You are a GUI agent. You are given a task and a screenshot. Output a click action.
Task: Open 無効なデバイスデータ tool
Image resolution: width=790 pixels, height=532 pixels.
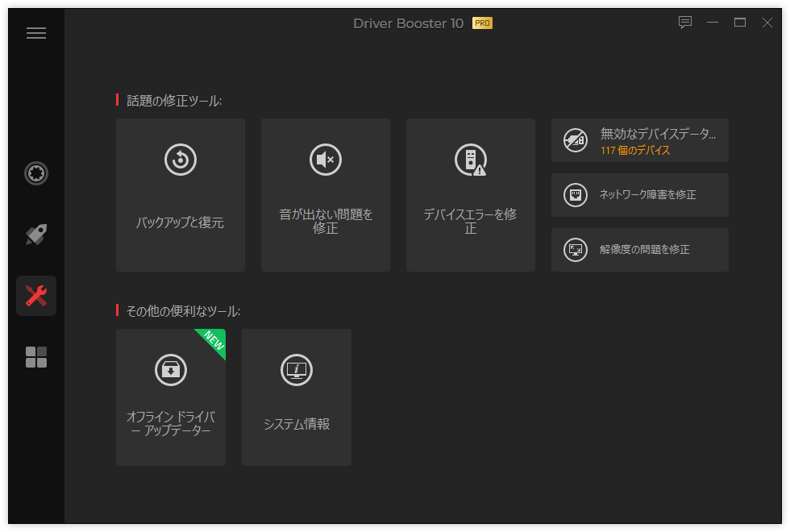pyautogui.click(x=640, y=140)
